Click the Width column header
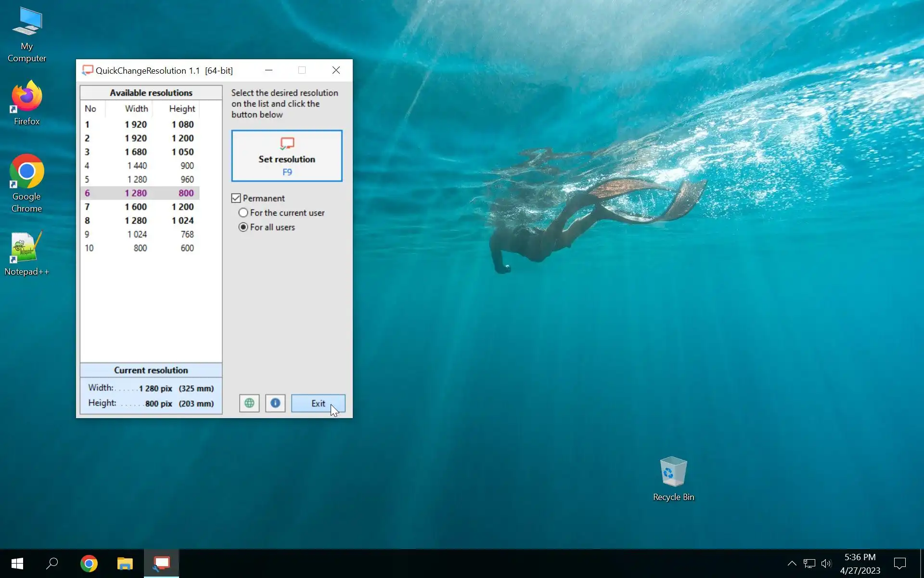Screen dimensions: 924x578 pyautogui.click(x=136, y=109)
